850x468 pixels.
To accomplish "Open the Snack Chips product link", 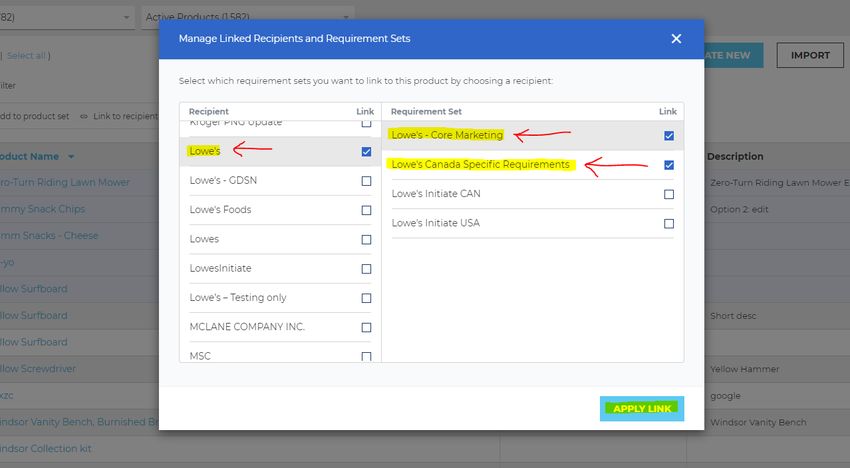I will [x=43, y=209].
